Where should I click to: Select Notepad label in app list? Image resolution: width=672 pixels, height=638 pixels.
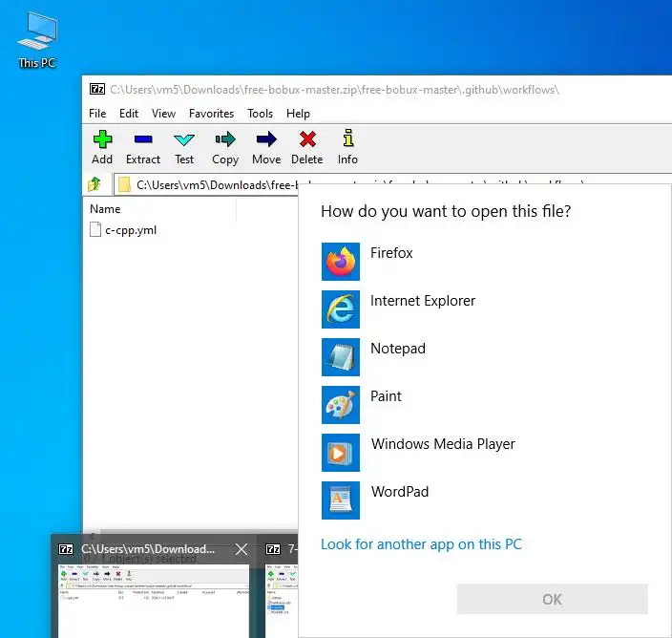click(x=398, y=349)
